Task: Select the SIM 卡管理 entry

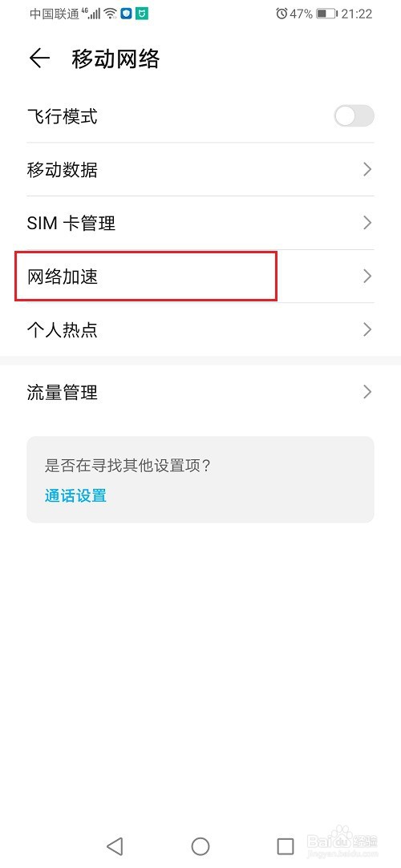Action: 200,223
